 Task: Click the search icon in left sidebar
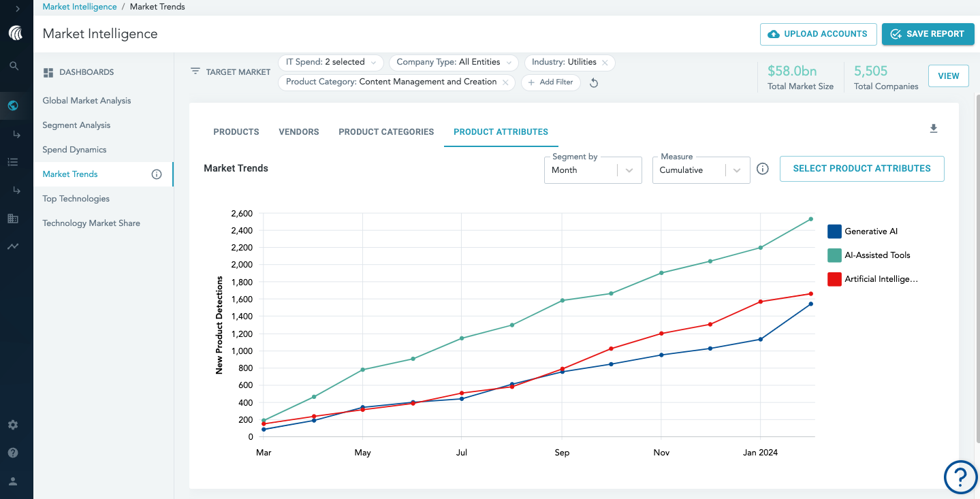[14, 66]
